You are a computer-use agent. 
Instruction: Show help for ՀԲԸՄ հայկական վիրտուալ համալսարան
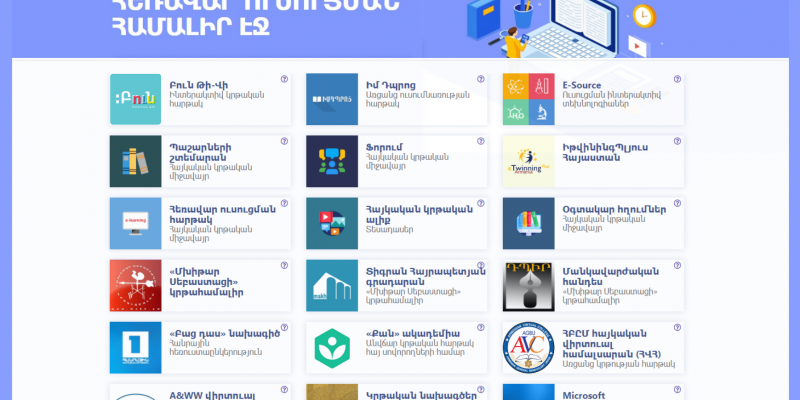678,328
